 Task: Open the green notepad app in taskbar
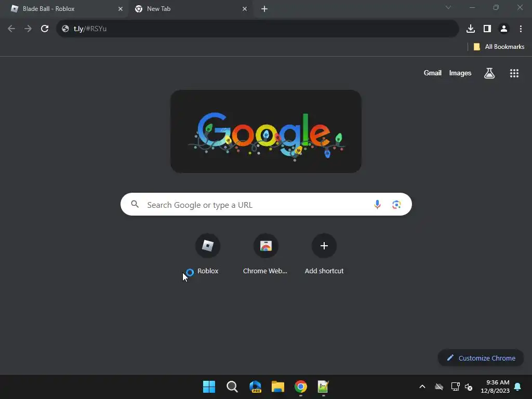pyautogui.click(x=323, y=387)
